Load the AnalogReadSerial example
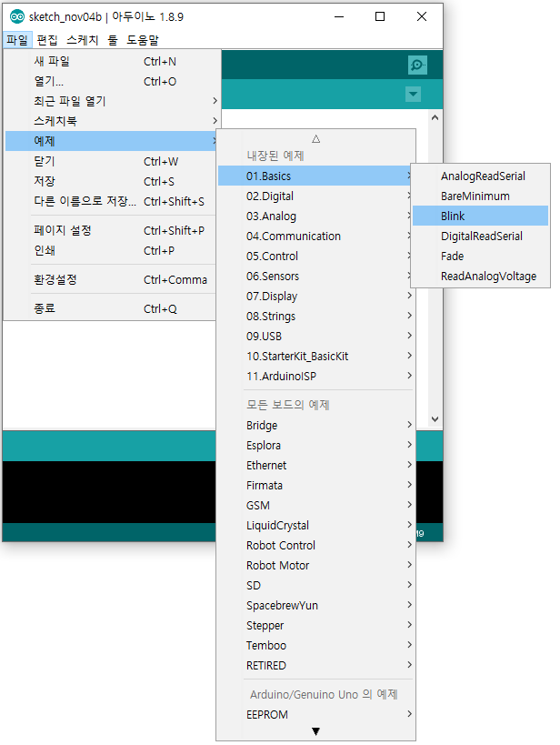Screen dimensions: 560x745 (x=480, y=176)
